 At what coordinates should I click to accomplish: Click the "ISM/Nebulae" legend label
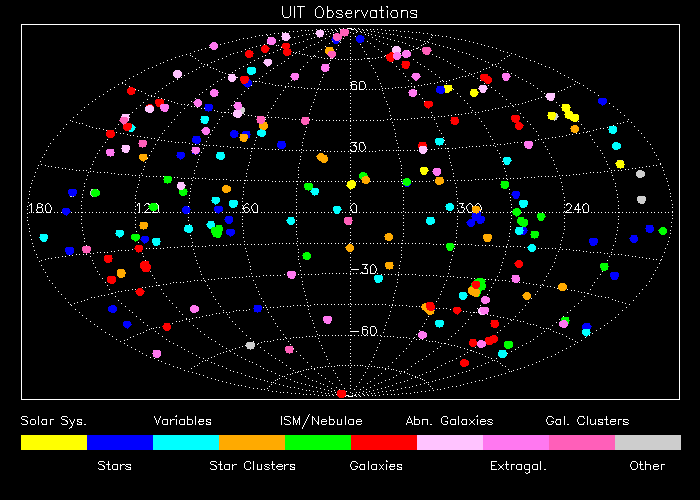pos(321,421)
